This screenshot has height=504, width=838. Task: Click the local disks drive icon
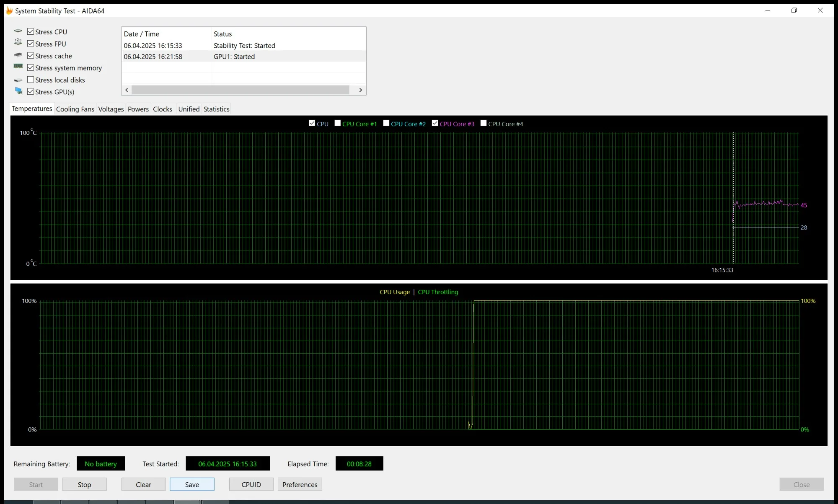(18, 80)
